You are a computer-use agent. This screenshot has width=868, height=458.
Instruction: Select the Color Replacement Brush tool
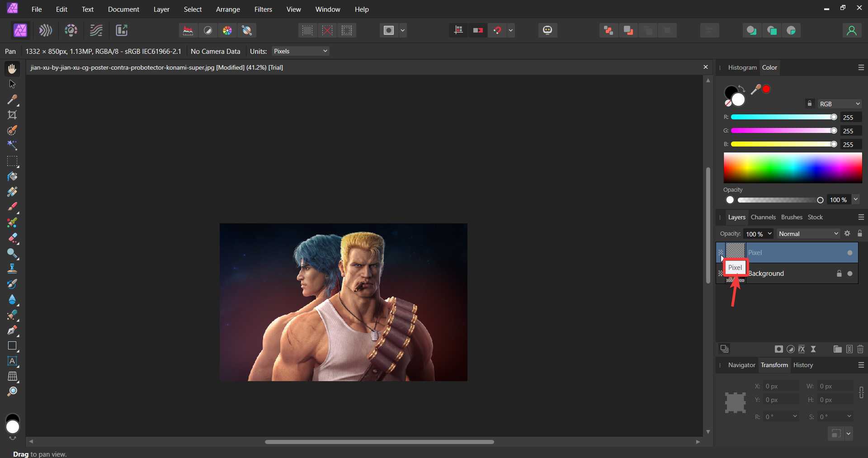pos(12,222)
